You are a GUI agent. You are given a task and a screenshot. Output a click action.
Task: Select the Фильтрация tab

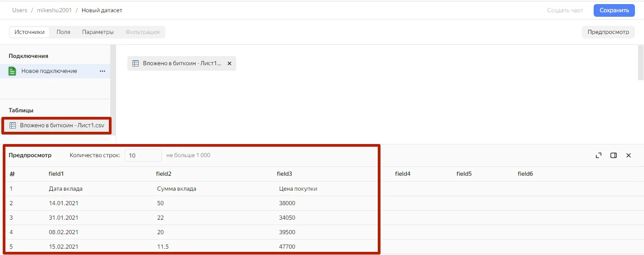[x=142, y=32]
